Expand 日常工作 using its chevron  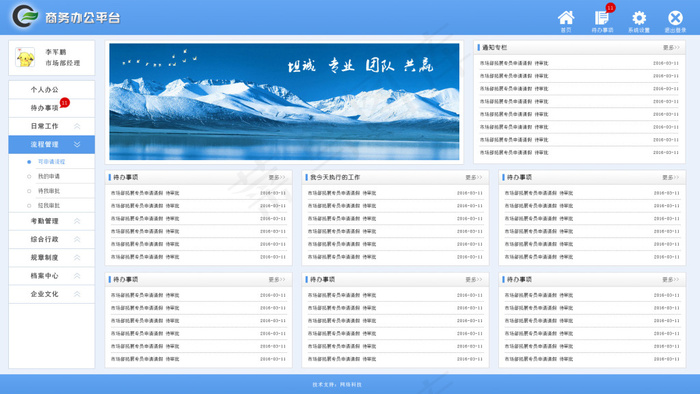click(77, 126)
